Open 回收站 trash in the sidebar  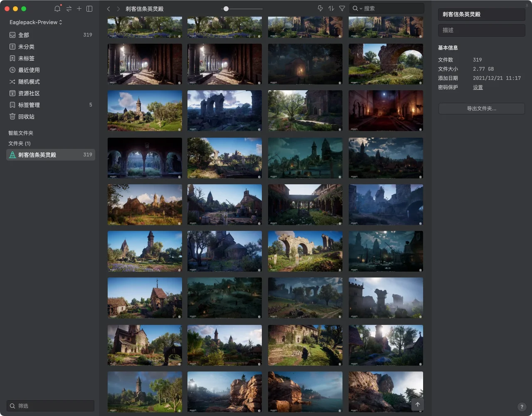tap(51, 116)
